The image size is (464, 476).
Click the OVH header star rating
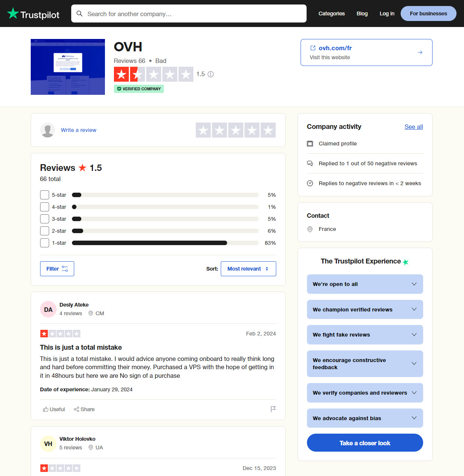tap(154, 74)
